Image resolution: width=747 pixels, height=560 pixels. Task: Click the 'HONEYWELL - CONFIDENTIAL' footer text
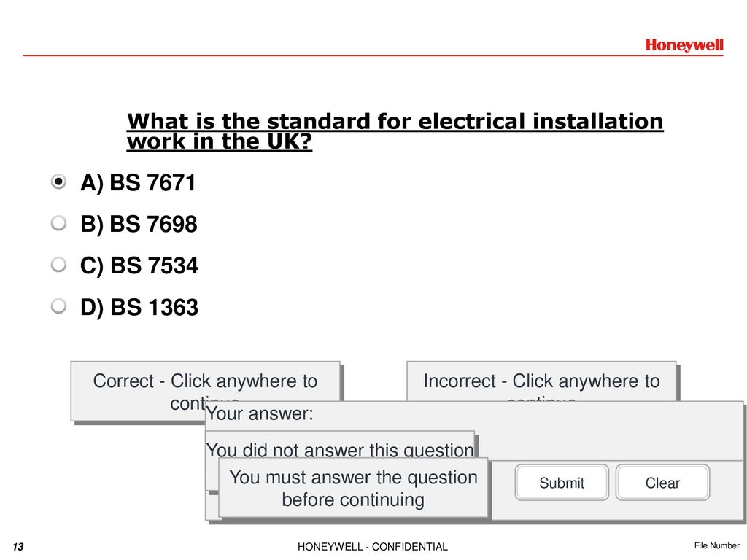coord(373,547)
